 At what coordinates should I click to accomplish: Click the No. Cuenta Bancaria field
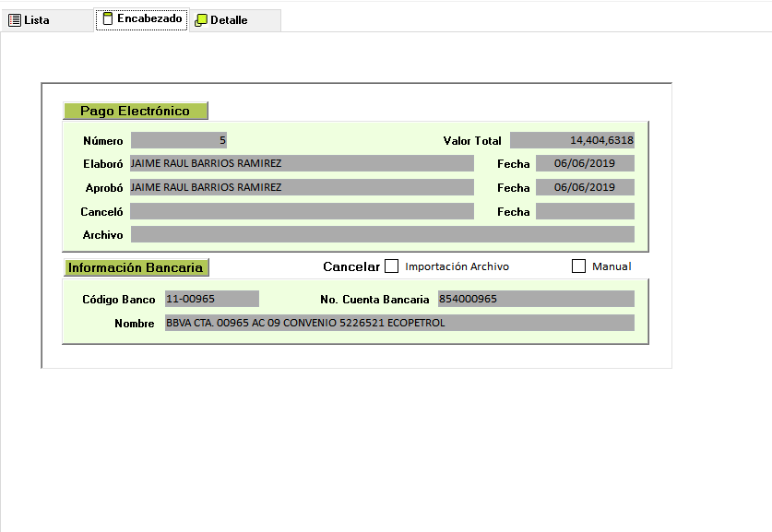(536, 299)
